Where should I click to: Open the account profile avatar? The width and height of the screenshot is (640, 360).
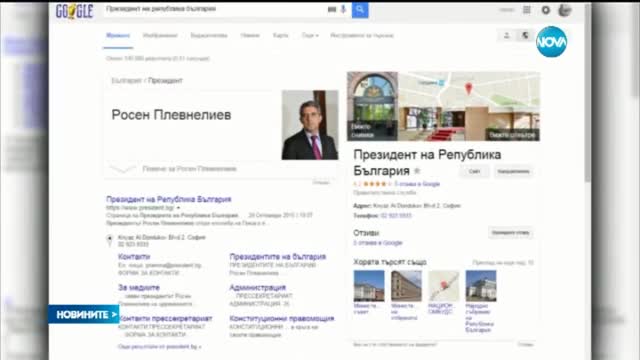point(565,10)
